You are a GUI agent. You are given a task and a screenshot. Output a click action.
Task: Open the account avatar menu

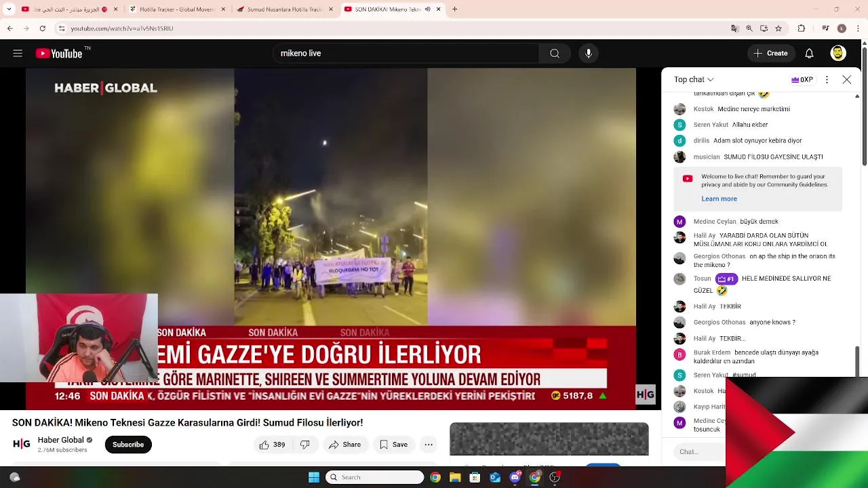(x=838, y=54)
